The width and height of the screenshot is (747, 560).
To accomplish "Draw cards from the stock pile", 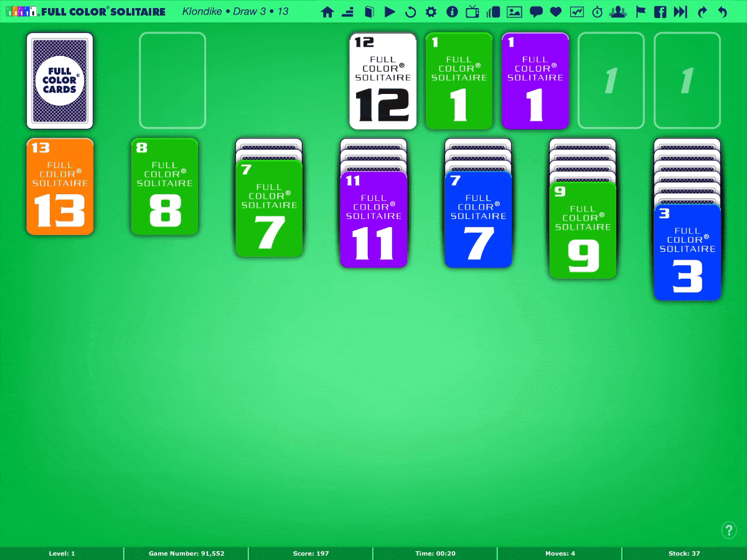I will coord(60,81).
